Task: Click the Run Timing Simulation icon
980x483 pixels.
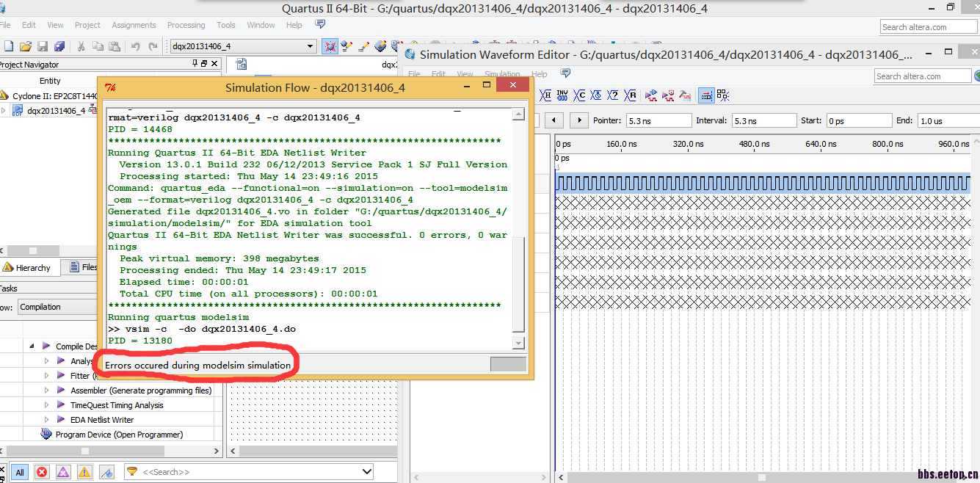Action: (x=668, y=95)
